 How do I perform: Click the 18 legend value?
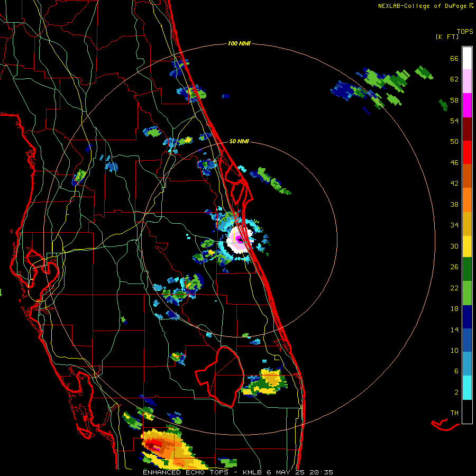click(x=454, y=309)
